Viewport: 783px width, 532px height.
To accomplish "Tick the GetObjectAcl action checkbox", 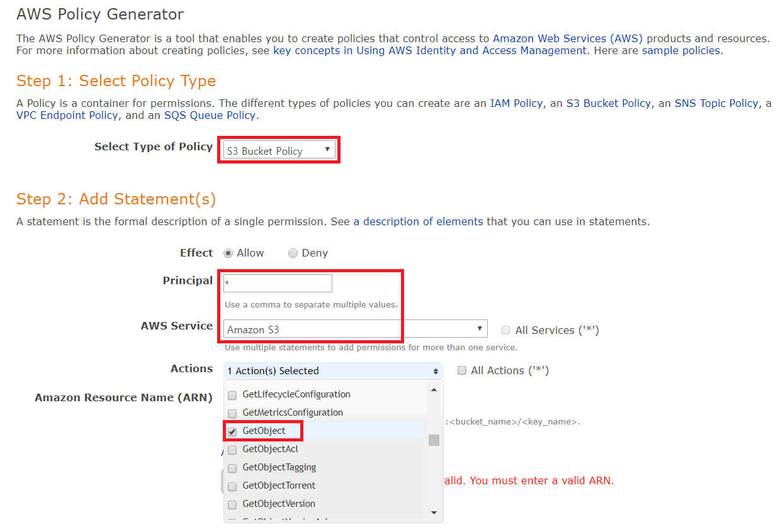I will pos(232,450).
